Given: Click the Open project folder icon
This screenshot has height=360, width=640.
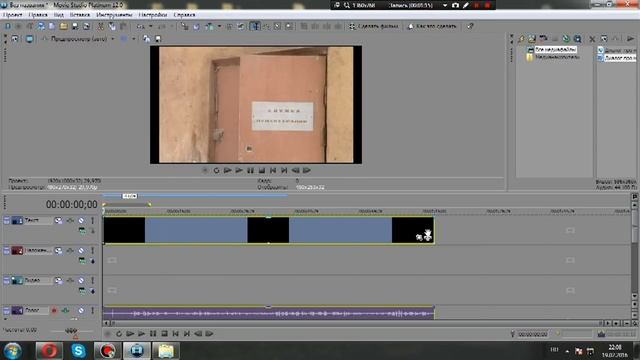Looking at the screenshot, I should [63, 26].
